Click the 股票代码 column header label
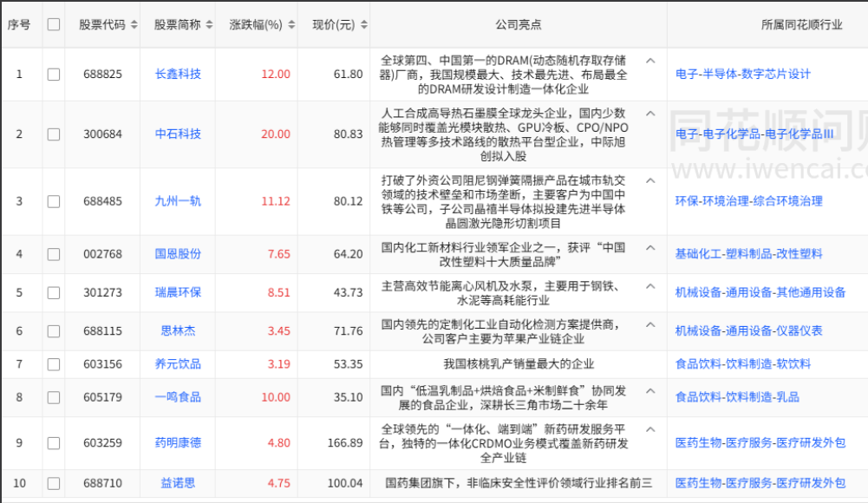Screen dimensions: 868x503 pos(102,25)
